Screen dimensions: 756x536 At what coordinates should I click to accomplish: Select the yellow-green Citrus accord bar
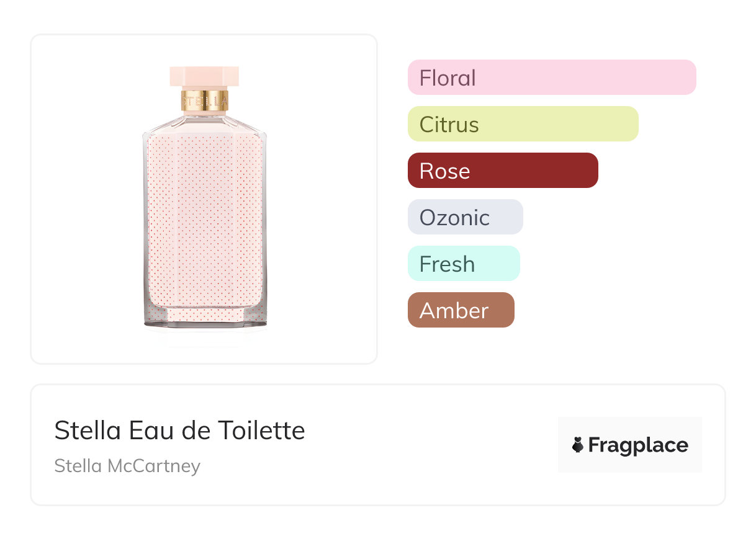click(523, 124)
